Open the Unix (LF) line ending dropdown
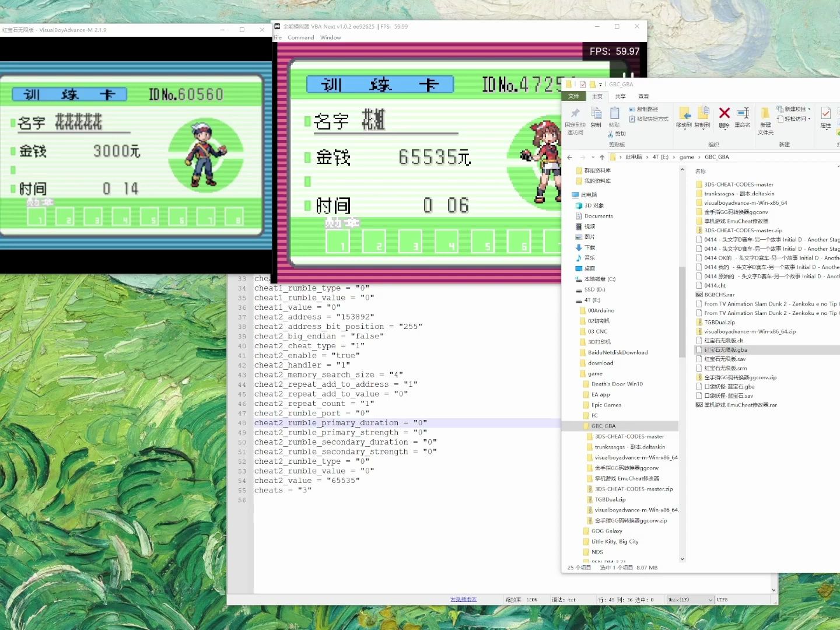 691,600
